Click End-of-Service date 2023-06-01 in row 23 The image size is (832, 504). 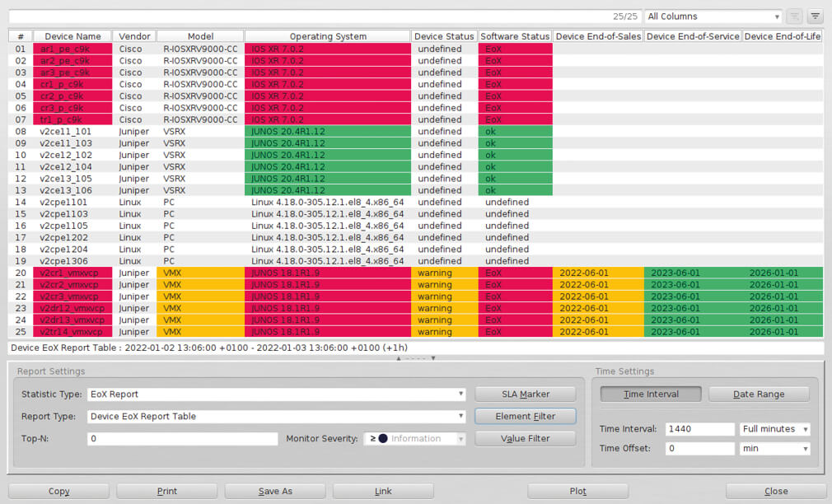pos(693,308)
